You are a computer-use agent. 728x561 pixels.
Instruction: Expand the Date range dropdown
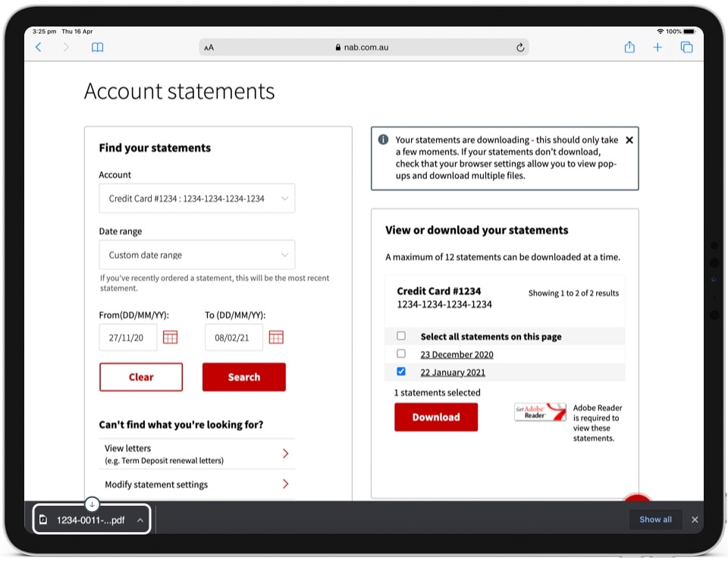tap(196, 255)
